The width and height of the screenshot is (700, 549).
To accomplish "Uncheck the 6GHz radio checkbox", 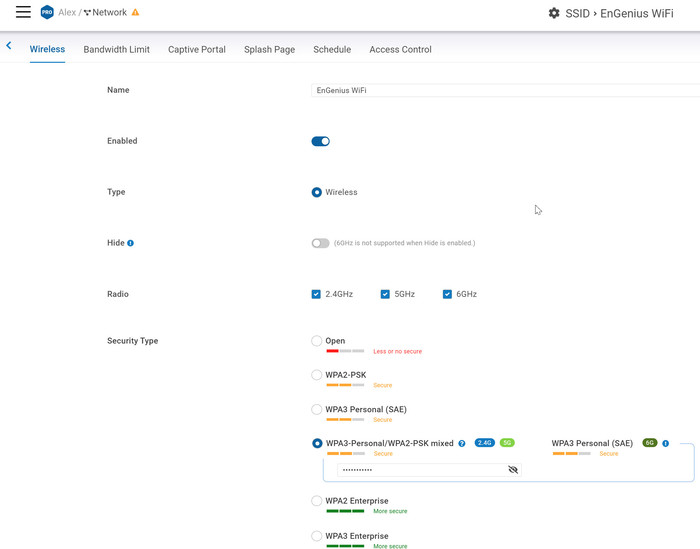I will tap(447, 294).
